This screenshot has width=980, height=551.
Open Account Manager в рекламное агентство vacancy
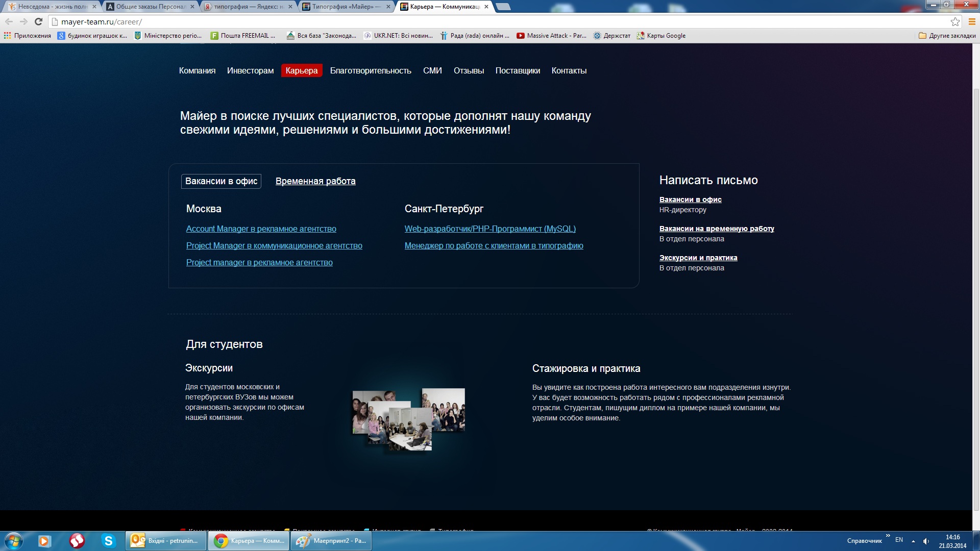click(261, 229)
